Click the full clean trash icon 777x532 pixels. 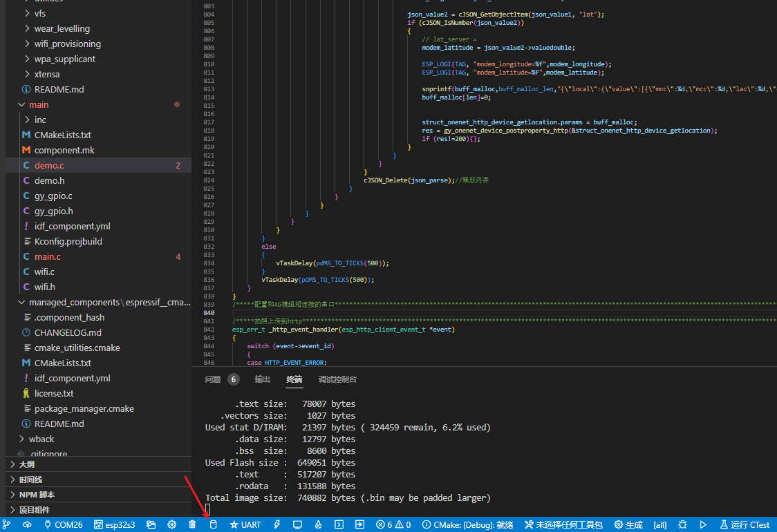pos(192,524)
